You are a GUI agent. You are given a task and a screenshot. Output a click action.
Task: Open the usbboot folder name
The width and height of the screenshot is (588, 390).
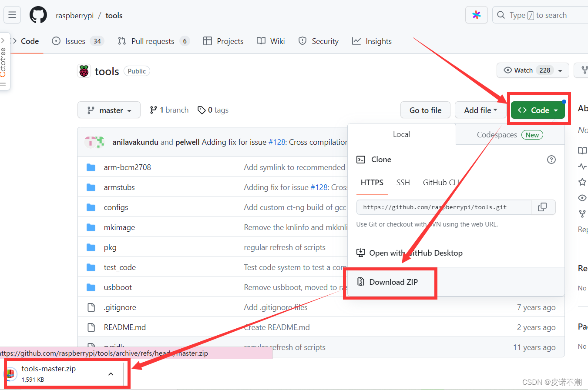(118, 287)
